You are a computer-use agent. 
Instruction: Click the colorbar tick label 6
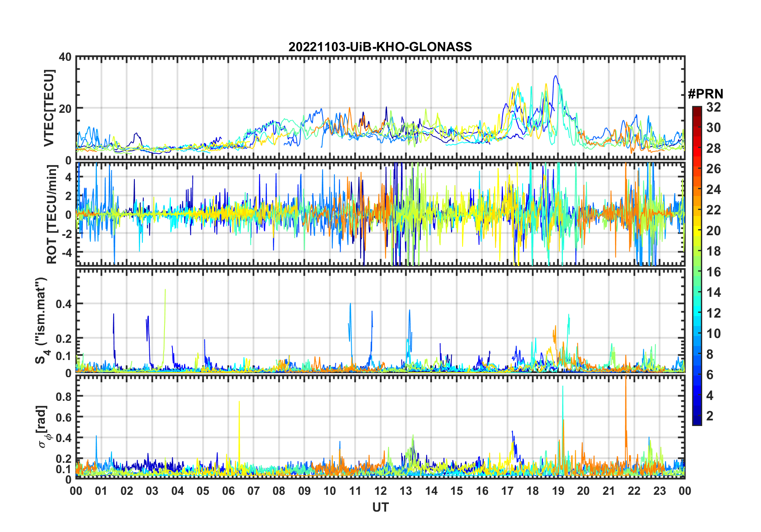tap(710, 375)
